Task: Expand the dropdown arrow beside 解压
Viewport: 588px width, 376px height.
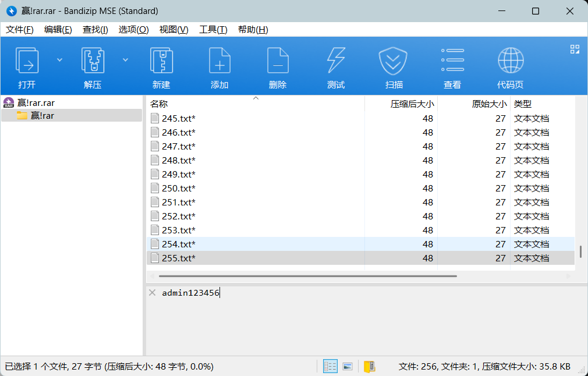Action: (125, 59)
